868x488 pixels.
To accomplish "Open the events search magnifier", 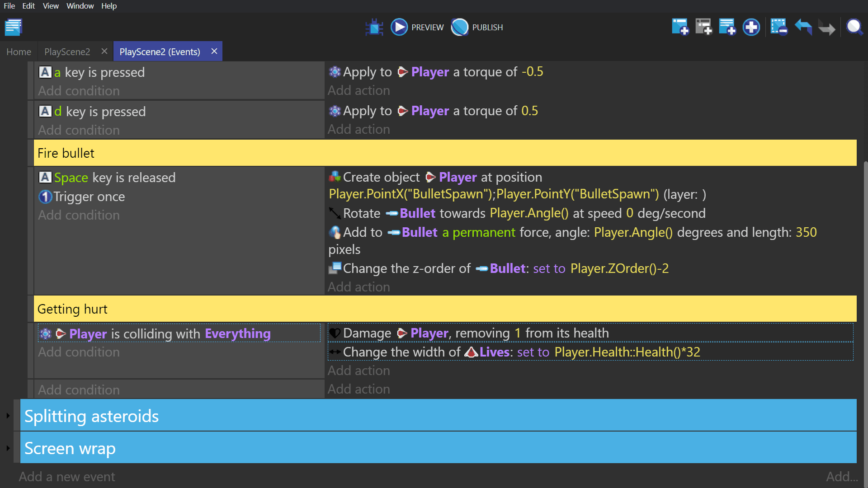I will pos(854,27).
